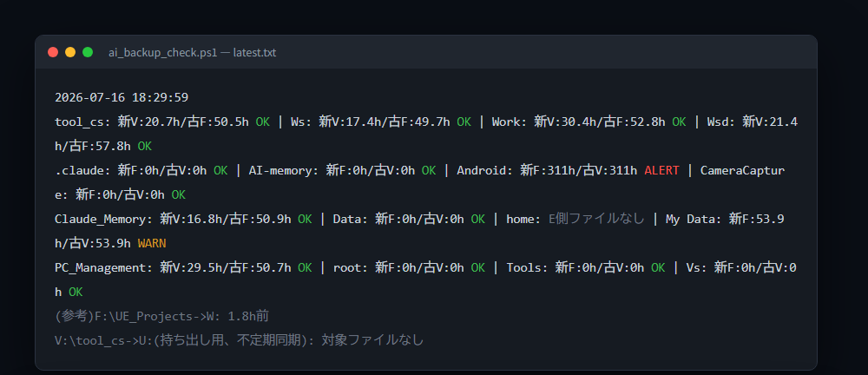This screenshot has width=868, height=375.
Task: Click the Vs: label
Action: coord(696,268)
